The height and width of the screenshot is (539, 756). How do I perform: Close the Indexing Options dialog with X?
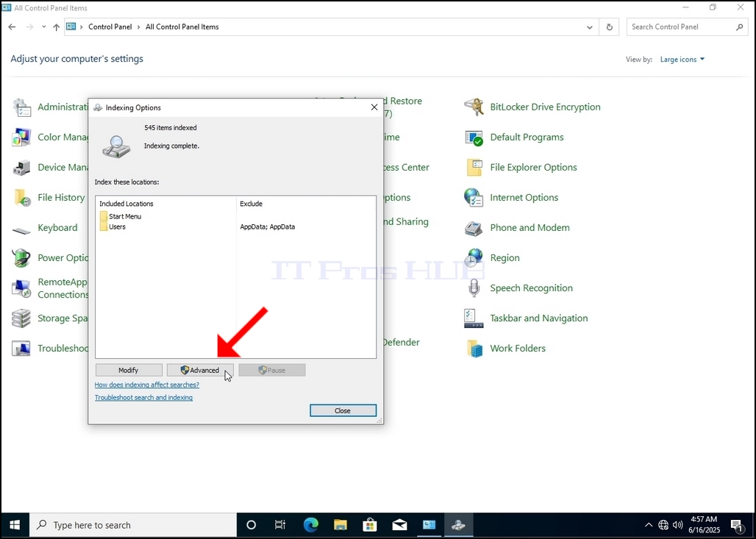374,107
